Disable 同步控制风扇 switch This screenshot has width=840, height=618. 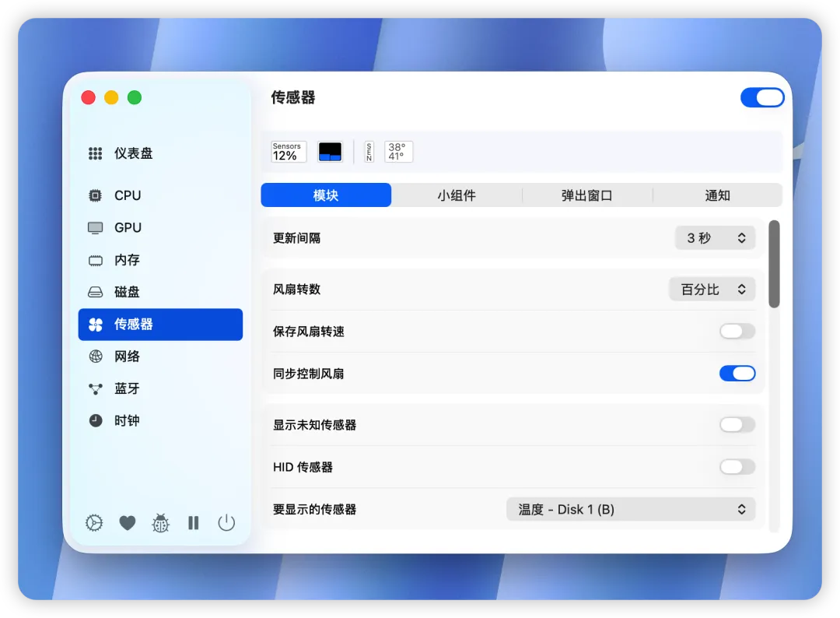(737, 374)
